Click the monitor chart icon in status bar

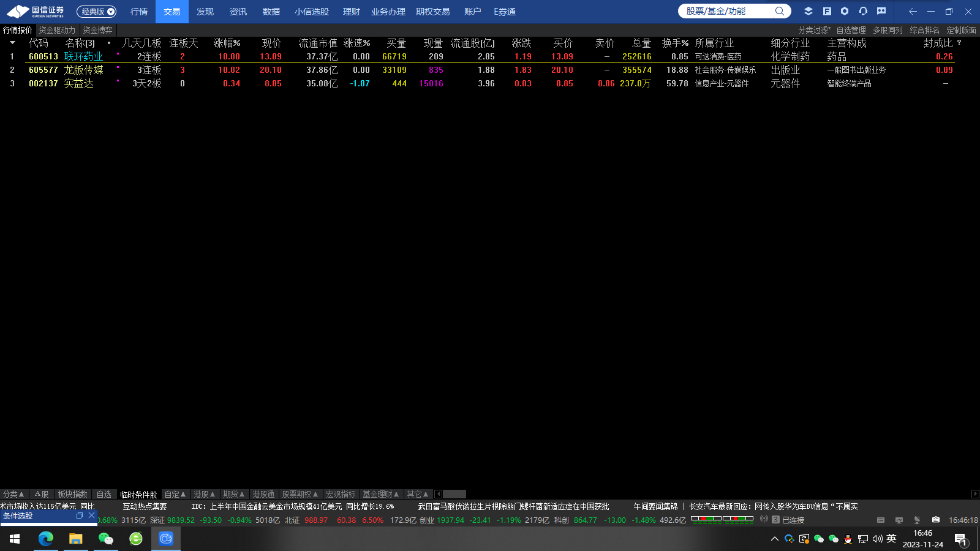pos(899,520)
